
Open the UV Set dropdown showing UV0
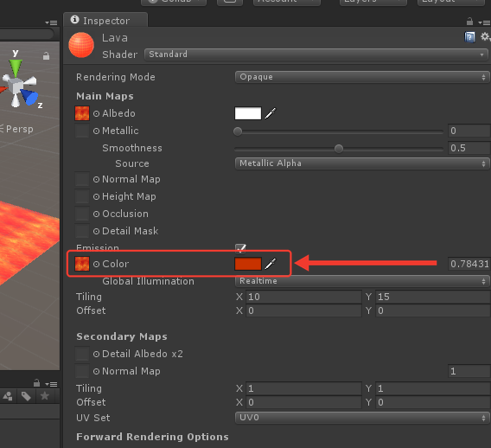[x=362, y=418]
